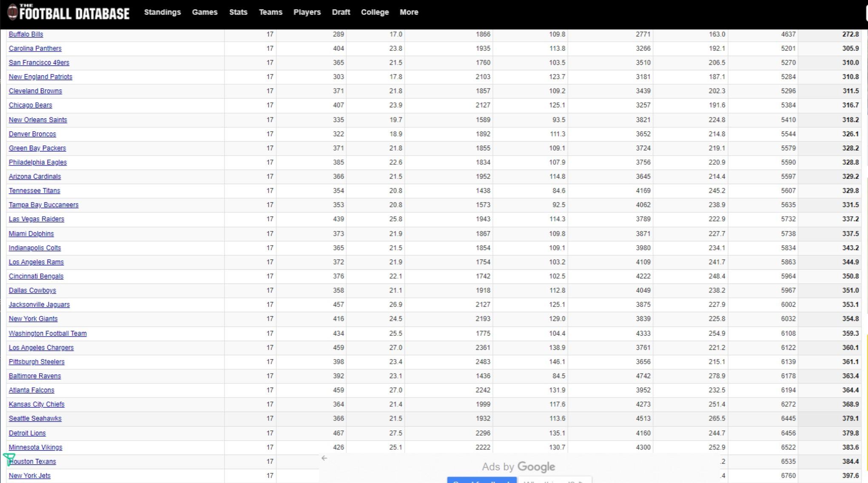Open Tennessee Titans team link

coord(34,191)
